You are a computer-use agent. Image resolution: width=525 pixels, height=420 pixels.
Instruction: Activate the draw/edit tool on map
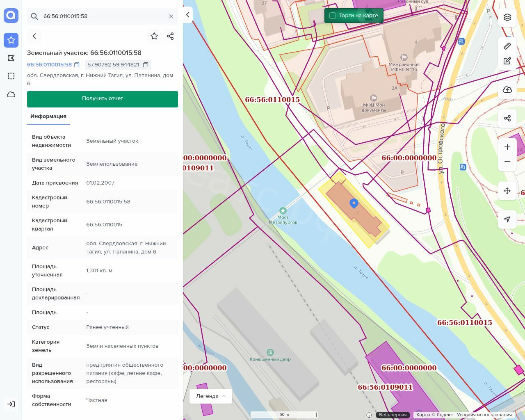click(507, 61)
